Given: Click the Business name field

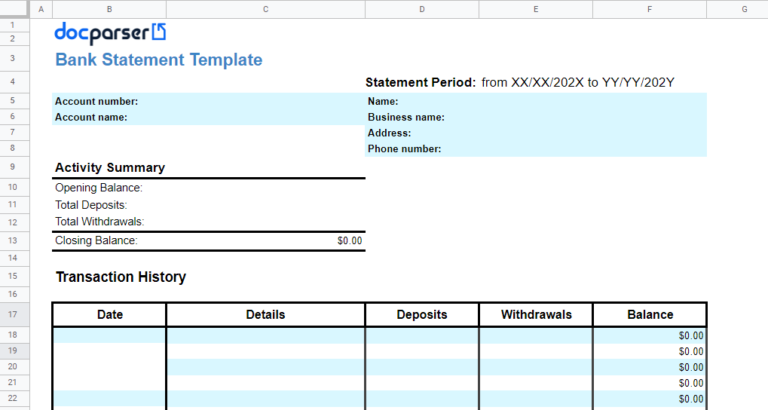Looking at the screenshot, I should click(406, 117).
